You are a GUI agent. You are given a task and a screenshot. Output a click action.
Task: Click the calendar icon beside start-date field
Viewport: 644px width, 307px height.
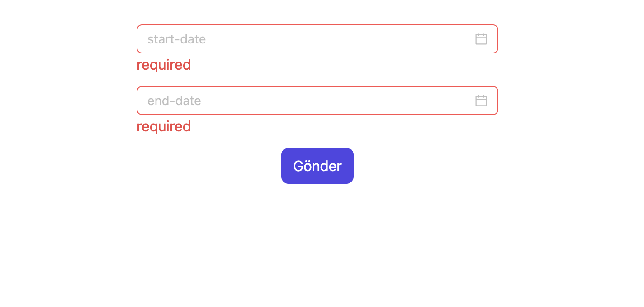(x=481, y=39)
